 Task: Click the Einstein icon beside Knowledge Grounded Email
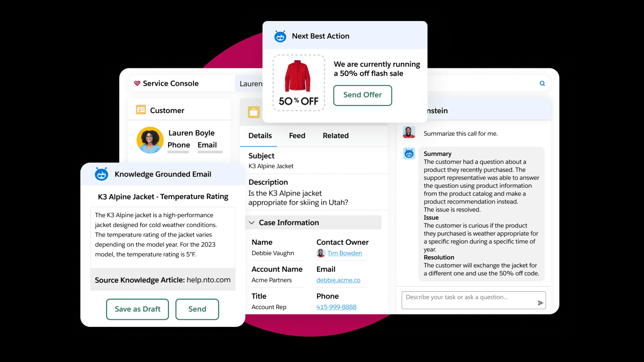pyautogui.click(x=101, y=174)
